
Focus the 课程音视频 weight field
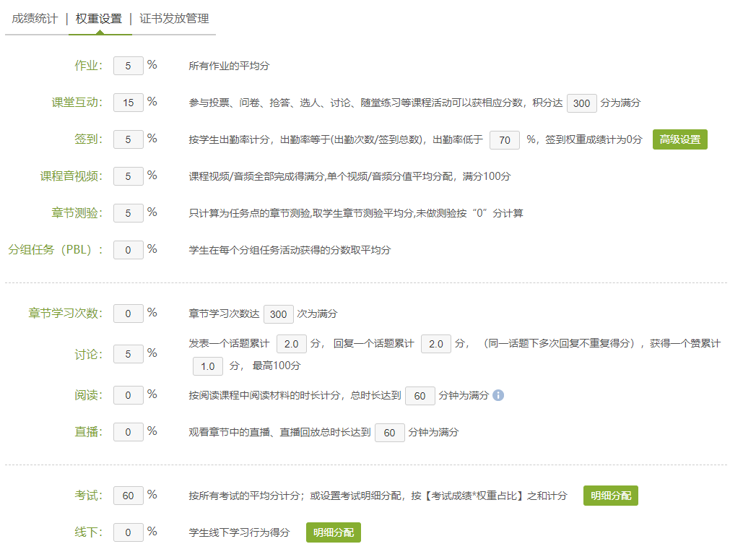coord(129,176)
